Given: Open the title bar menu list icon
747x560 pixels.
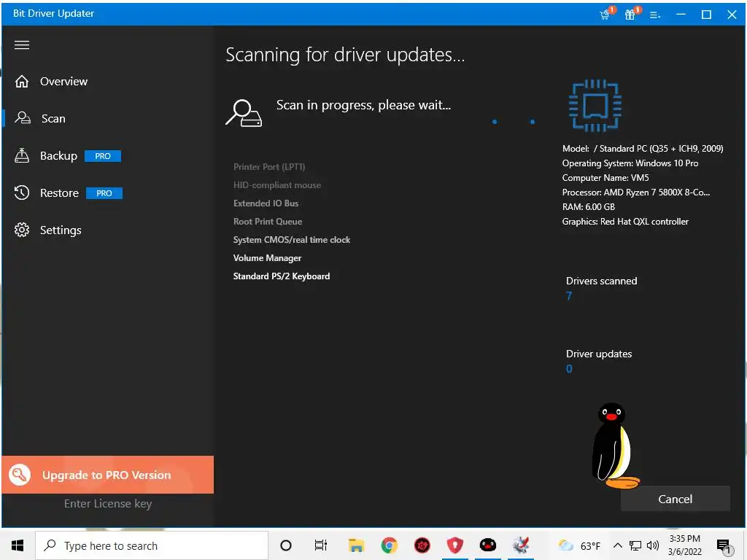Looking at the screenshot, I should coord(655,15).
